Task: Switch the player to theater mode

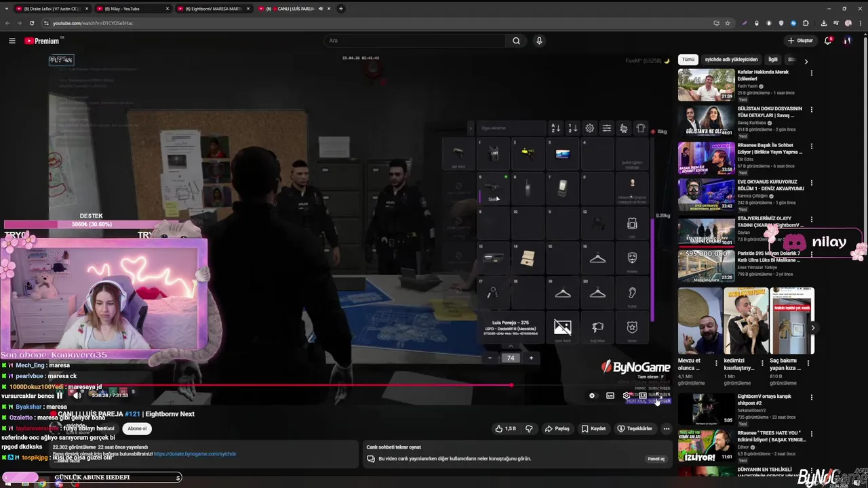Action: tap(642, 396)
